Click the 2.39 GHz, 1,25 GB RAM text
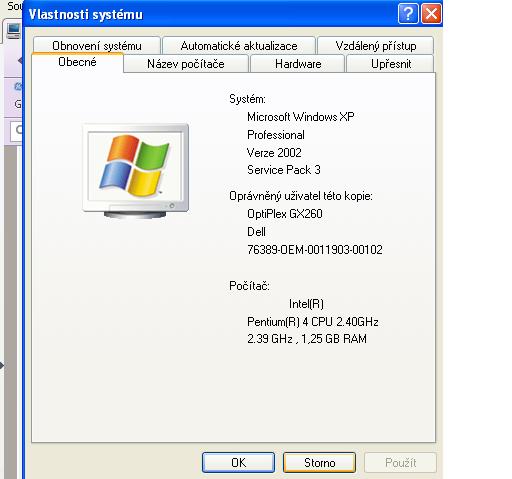This screenshot has width=512, height=479. (x=307, y=339)
